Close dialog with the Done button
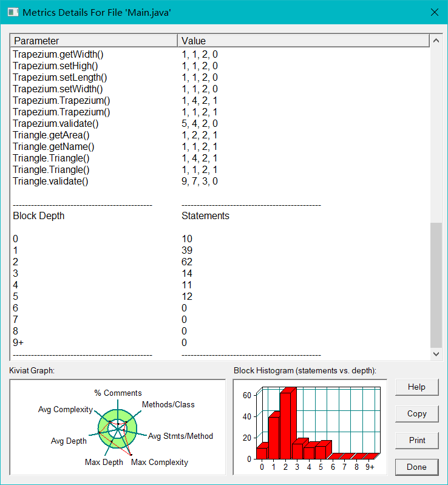This screenshot has height=485, width=448. point(417,467)
